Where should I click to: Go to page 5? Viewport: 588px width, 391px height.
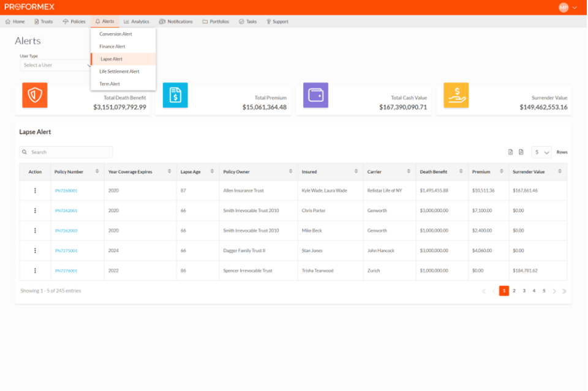click(x=544, y=291)
